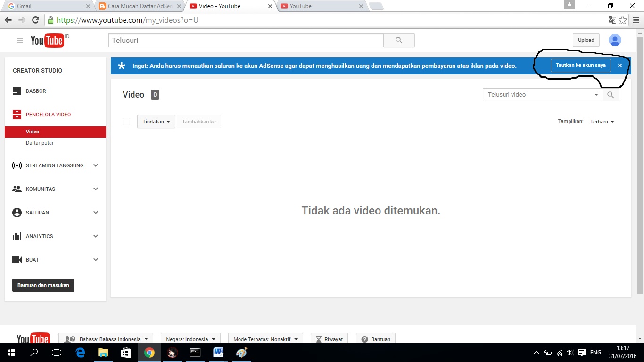This screenshot has height=362, width=644.
Task: Open the Tindakan actions dropdown
Action: coord(156,122)
